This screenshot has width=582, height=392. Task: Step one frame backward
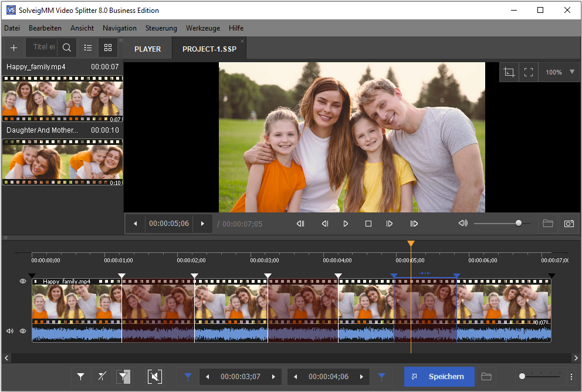(x=325, y=224)
